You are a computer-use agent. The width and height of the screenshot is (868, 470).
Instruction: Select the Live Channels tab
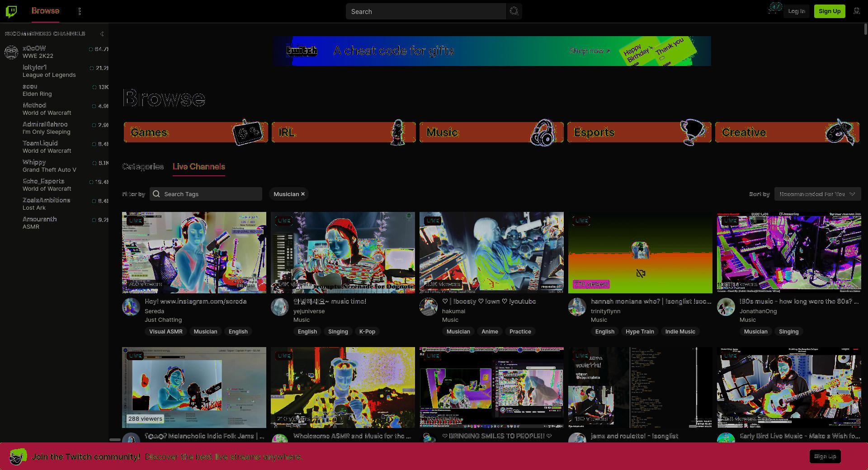click(x=199, y=167)
